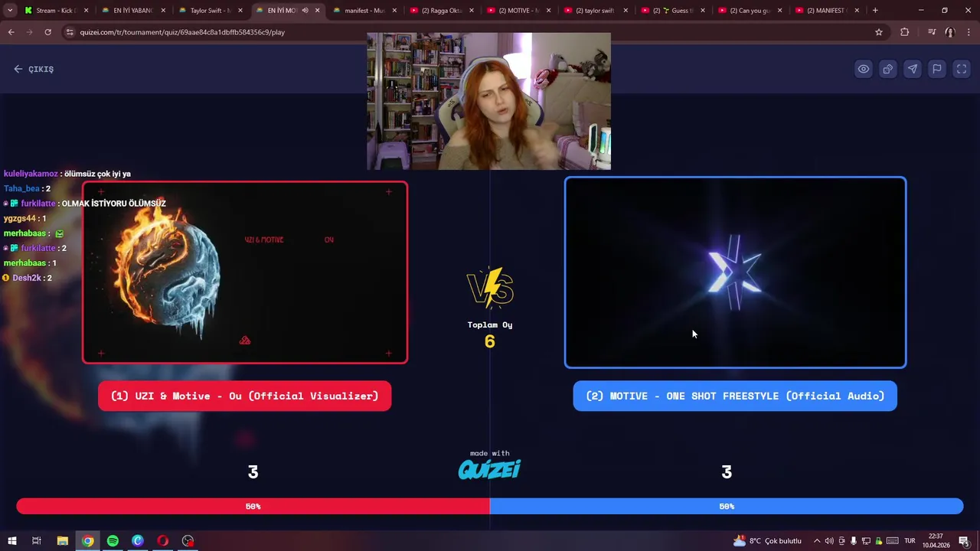Open the browser profile avatar
980x551 pixels.
pyautogui.click(x=950, y=32)
